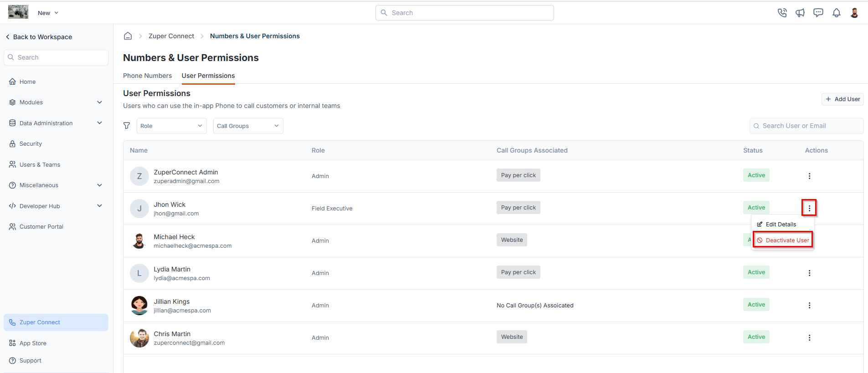Focus the sidebar Search box
This screenshot has height=373, width=868.
(56, 57)
